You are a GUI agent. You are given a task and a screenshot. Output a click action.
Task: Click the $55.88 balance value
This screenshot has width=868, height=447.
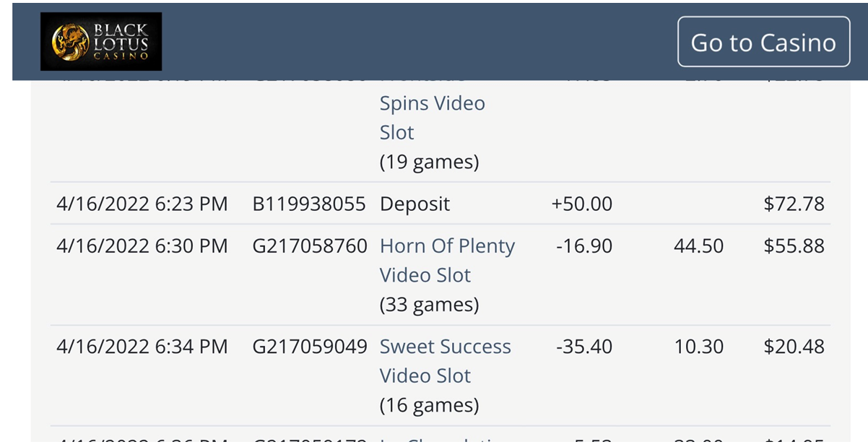tap(794, 246)
